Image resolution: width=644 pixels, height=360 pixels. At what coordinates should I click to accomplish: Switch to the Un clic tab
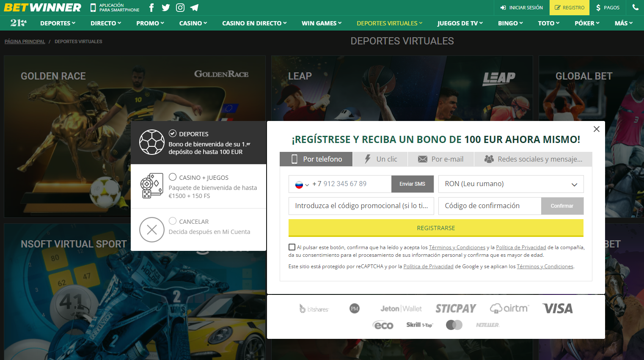tap(380, 159)
